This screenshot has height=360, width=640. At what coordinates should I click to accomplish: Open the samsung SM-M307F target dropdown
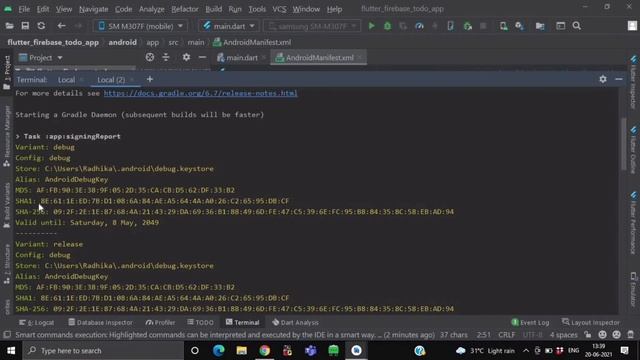click(x=312, y=26)
